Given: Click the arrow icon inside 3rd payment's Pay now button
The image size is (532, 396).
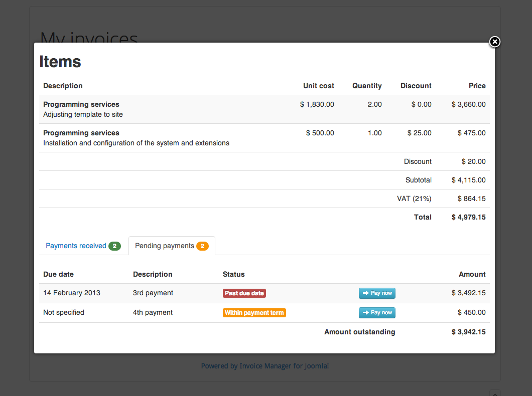Looking at the screenshot, I should pyautogui.click(x=365, y=293).
